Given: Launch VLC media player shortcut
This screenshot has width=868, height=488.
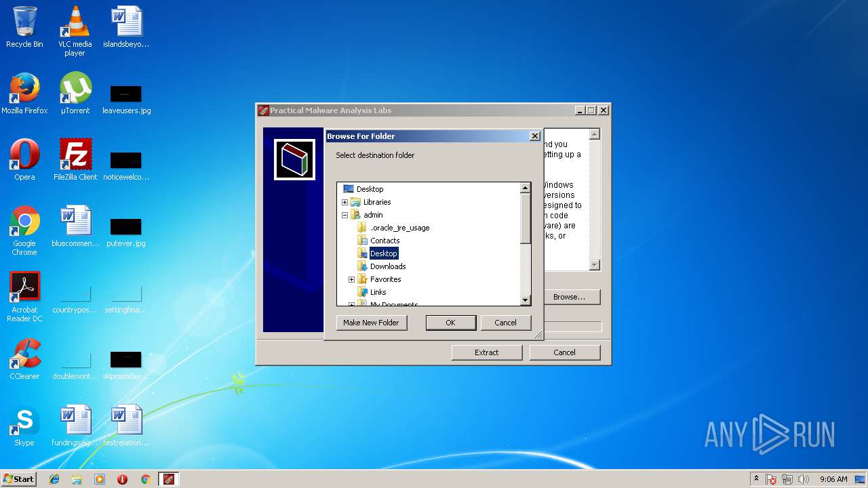Looking at the screenshot, I should (75, 30).
